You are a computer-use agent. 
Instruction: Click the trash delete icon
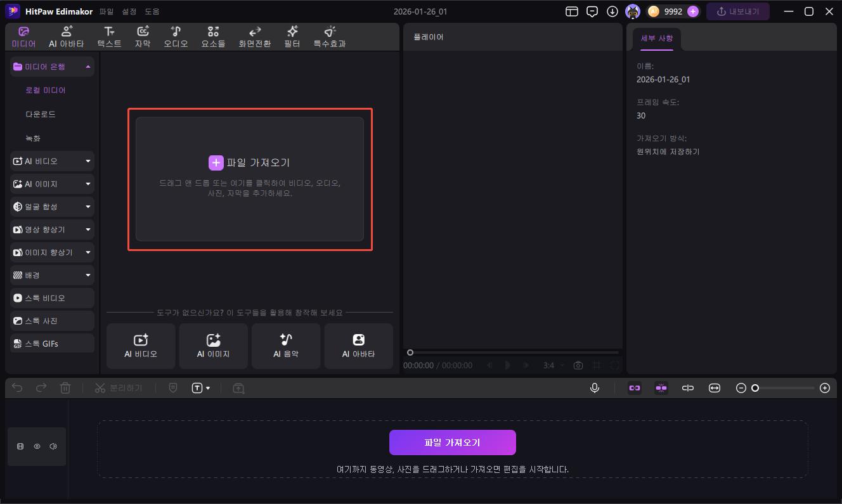[65, 388]
